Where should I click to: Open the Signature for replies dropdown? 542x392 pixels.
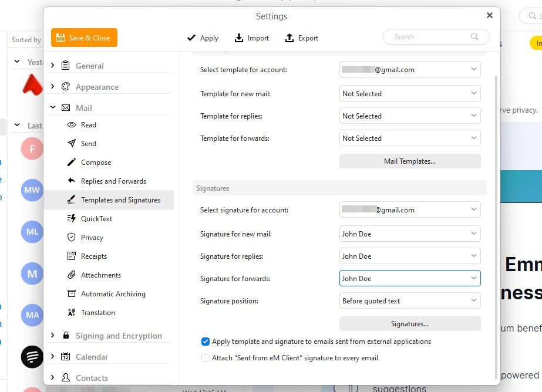tap(409, 256)
